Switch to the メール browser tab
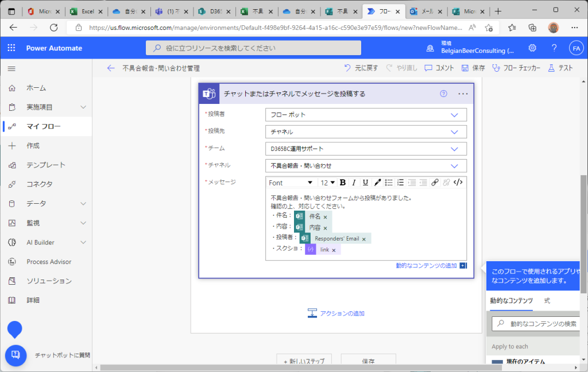 [426, 11]
